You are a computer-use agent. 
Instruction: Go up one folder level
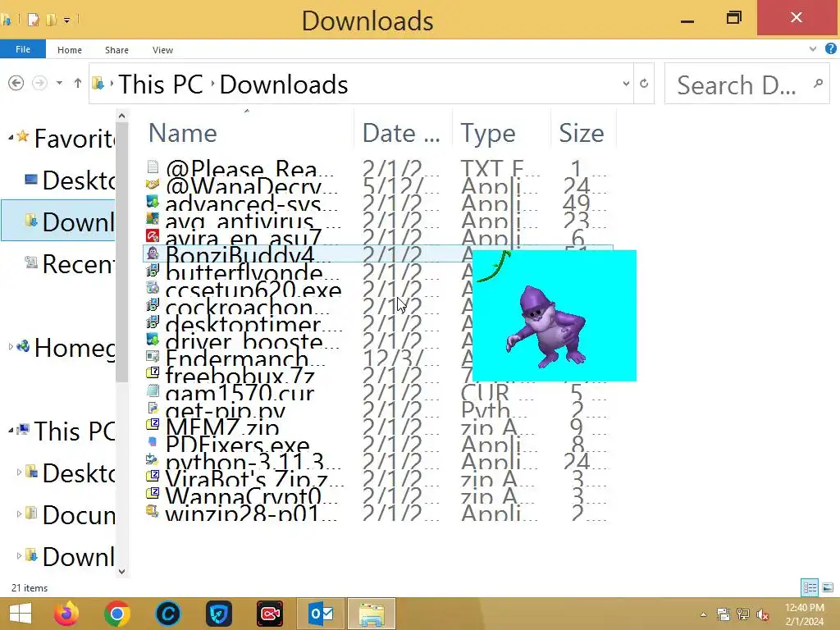pos(78,83)
